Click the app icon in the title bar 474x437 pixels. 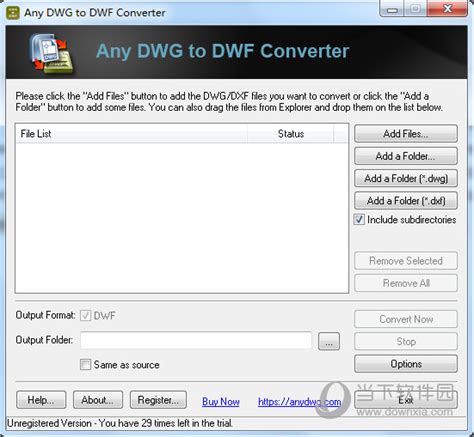13,13
